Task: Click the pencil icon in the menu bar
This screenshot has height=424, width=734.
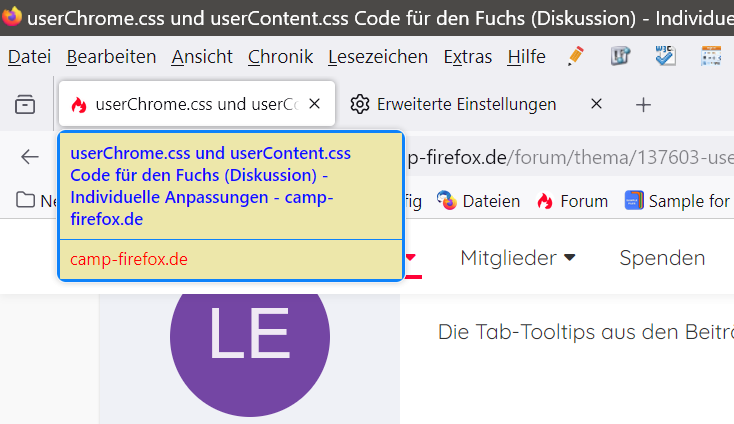Action: tap(575, 56)
